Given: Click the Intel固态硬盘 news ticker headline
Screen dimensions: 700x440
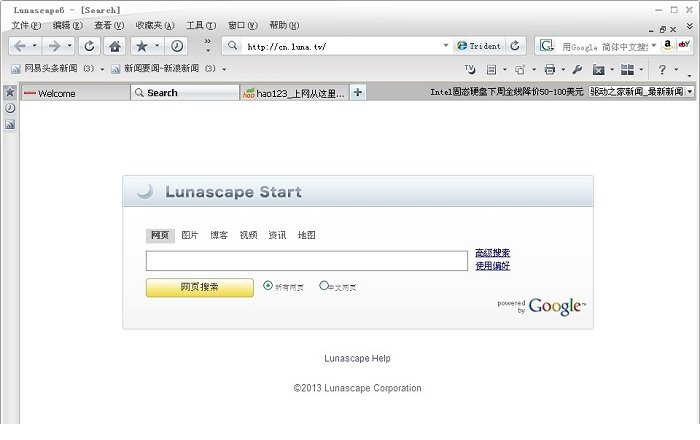Looking at the screenshot, I should click(x=507, y=92).
